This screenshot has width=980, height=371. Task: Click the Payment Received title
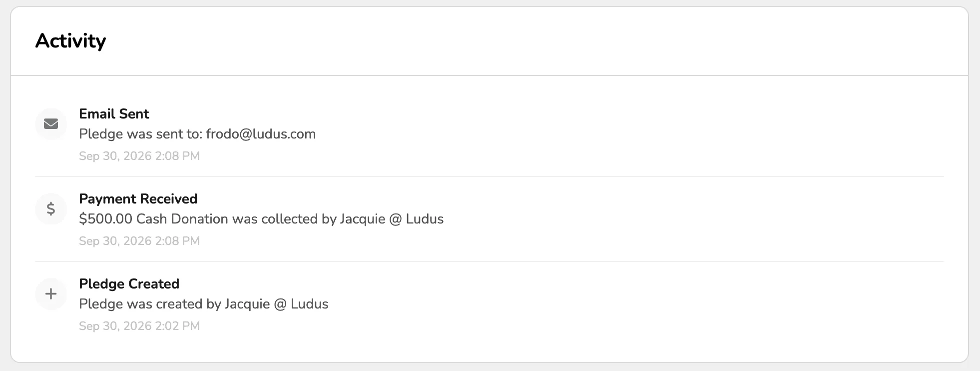(138, 199)
